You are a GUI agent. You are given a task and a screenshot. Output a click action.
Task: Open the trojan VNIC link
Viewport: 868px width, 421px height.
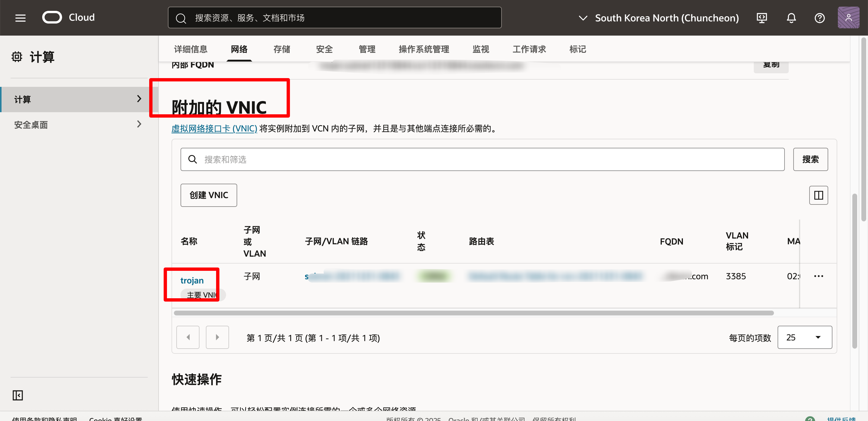(x=192, y=280)
